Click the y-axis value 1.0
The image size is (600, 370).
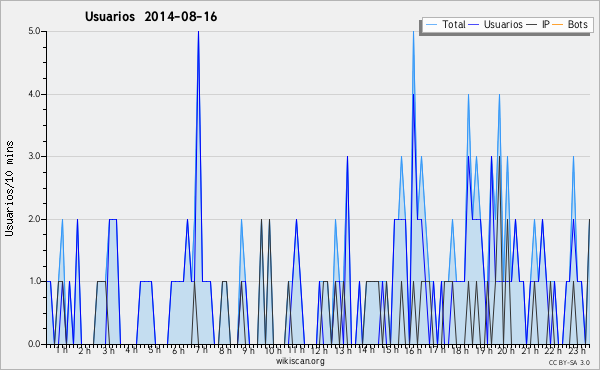point(34,281)
